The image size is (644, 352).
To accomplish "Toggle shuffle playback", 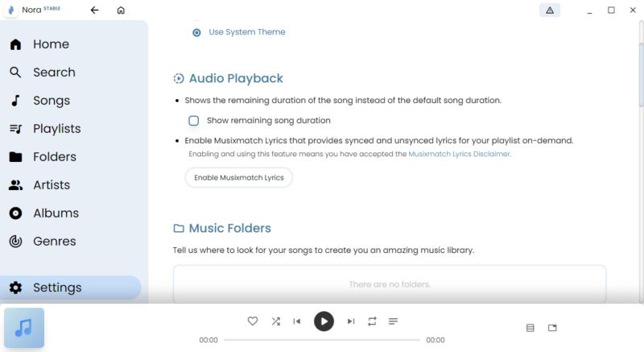I will point(276,321).
